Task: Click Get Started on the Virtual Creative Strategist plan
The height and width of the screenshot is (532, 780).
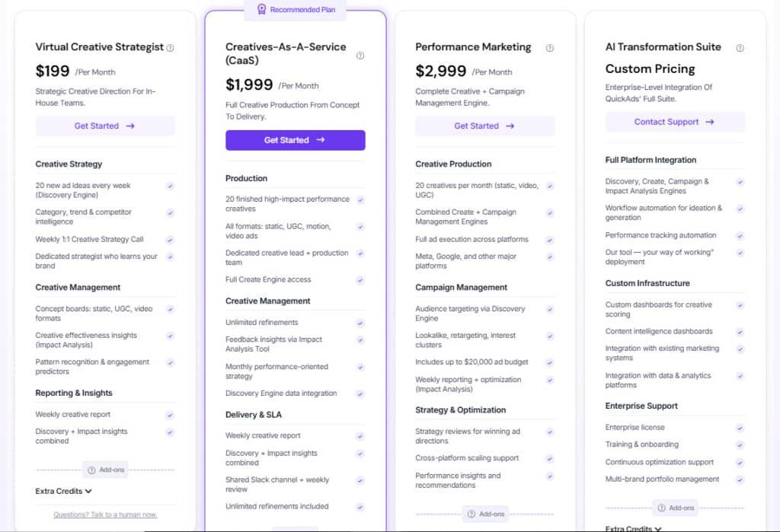Action: point(104,125)
